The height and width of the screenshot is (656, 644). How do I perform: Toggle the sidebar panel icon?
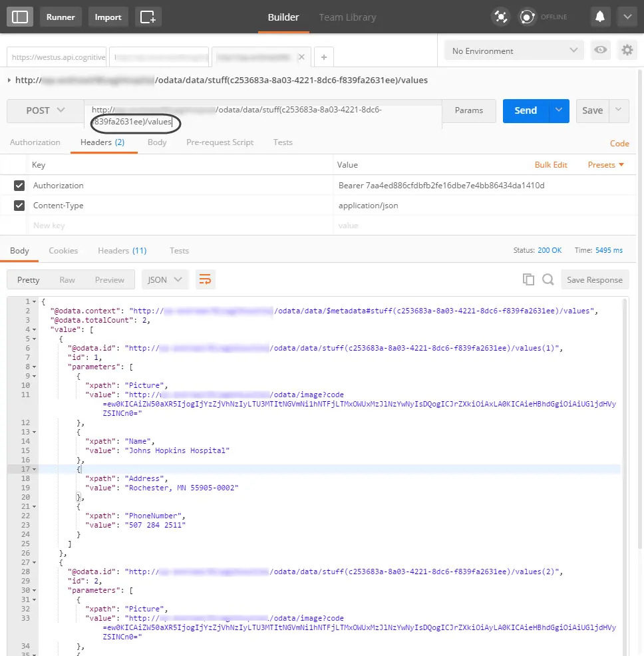(x=20, y=17)
